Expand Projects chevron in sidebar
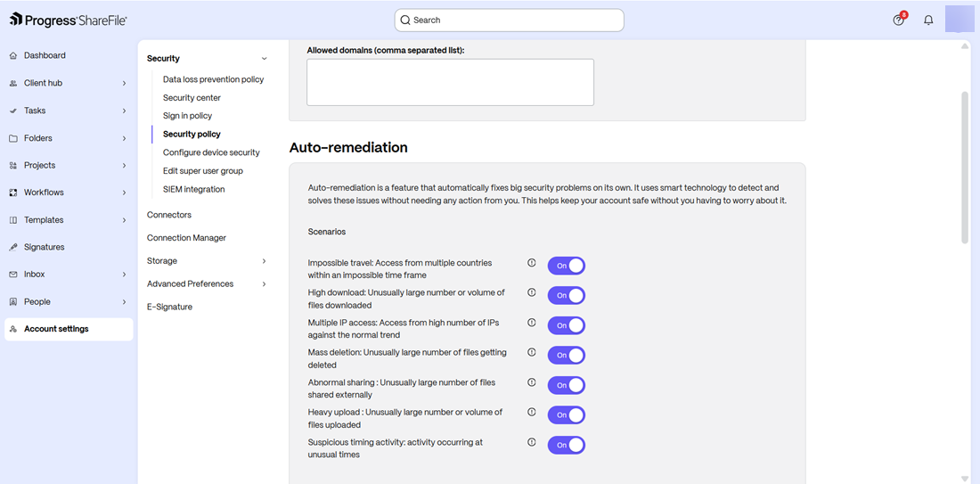The width and height of the screenshot is (980, 484). [x=124, y=165]
